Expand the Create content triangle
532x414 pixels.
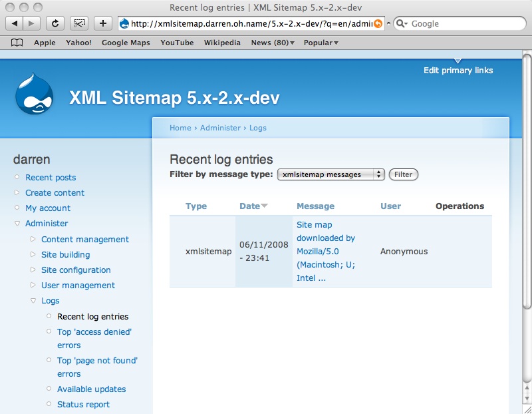click(17, 192)
